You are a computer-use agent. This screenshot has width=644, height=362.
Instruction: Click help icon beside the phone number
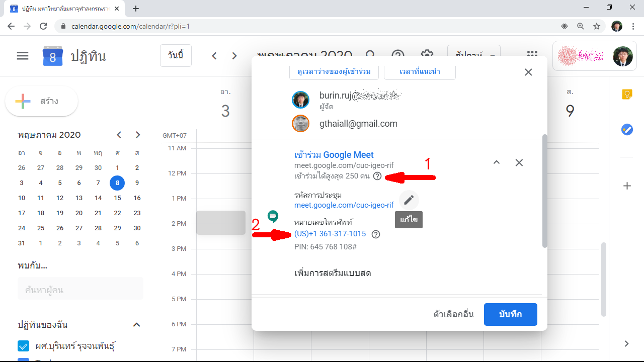375,234
